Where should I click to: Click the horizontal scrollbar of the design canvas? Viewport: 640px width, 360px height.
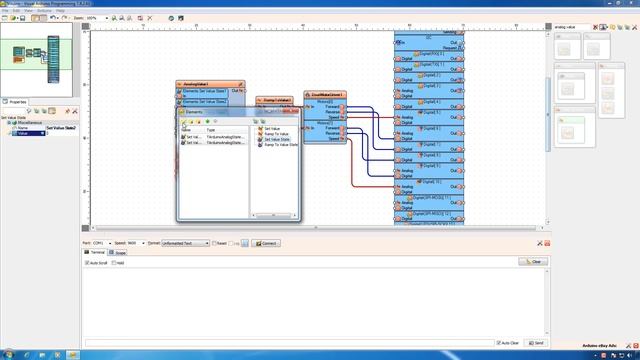point(315,228)
